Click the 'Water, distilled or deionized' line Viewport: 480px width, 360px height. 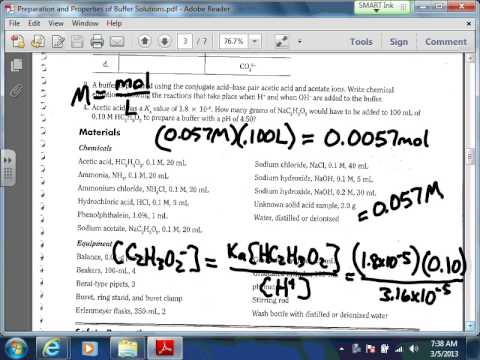click(296, 218)
